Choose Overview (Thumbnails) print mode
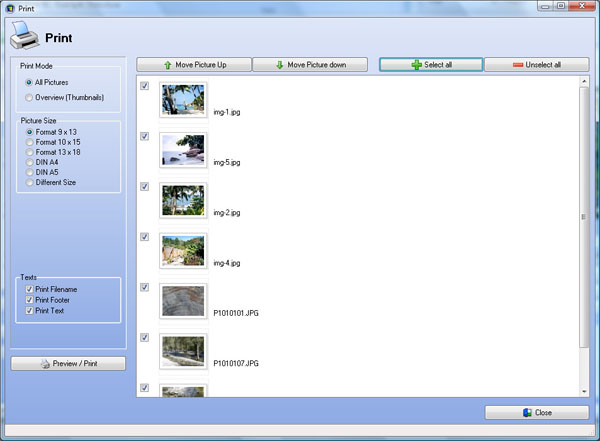This screenshot has width=600, height=441. click(29, 97)
